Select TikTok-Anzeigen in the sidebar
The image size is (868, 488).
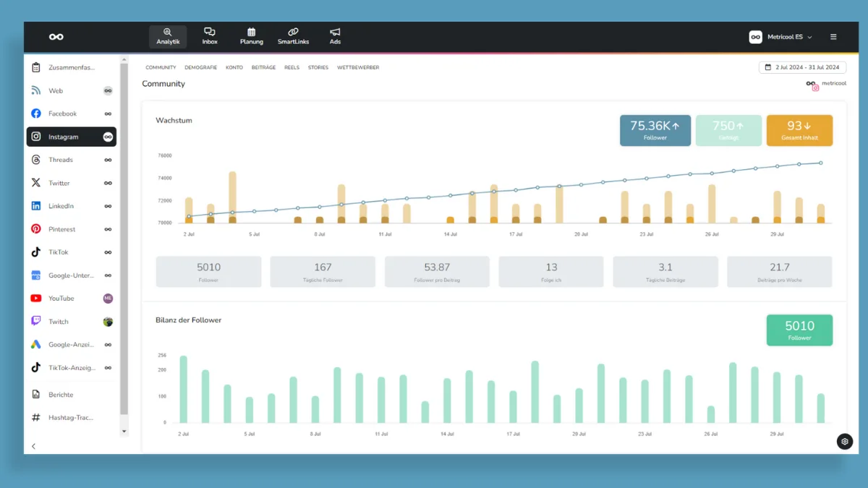(x=72, y=367)
